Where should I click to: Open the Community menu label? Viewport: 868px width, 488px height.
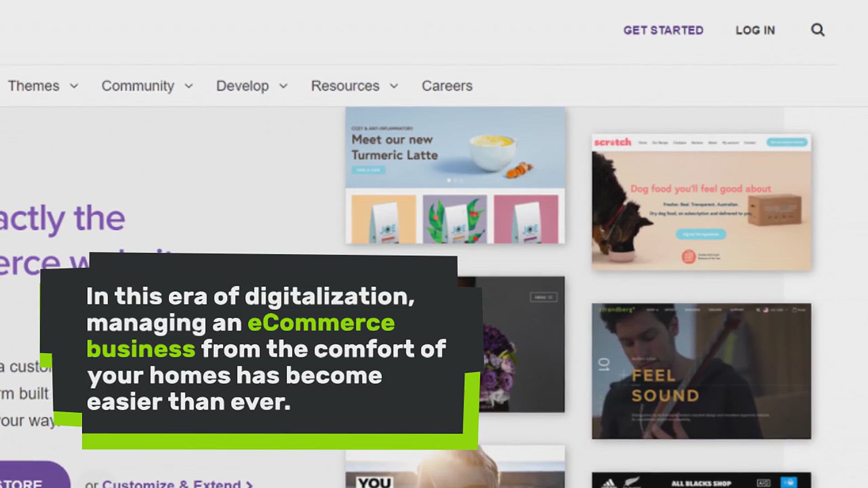tap(137, 86)
